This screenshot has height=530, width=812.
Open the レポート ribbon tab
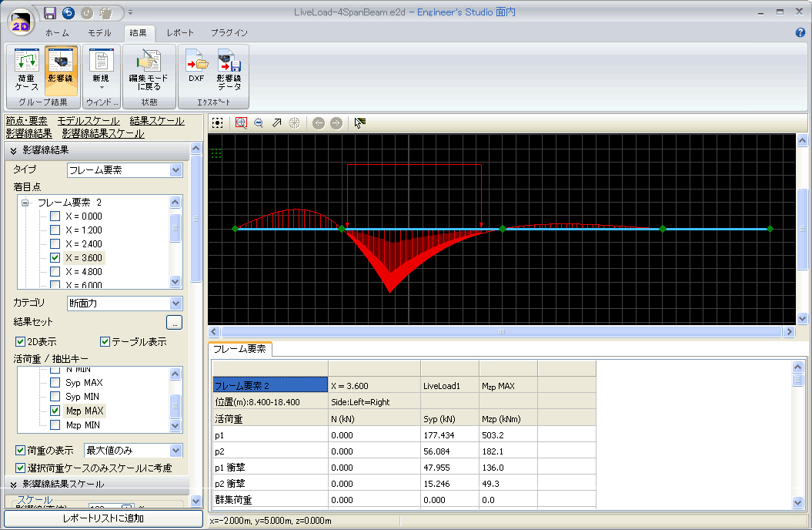(x=180, y=32)
